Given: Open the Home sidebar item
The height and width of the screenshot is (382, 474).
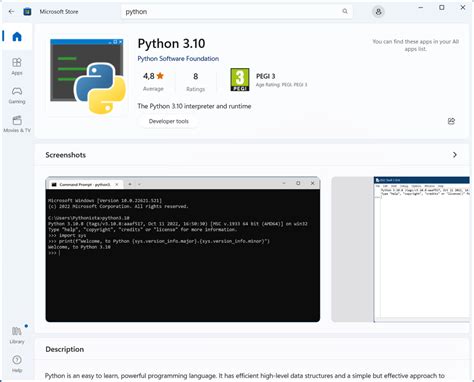Looking at the screenshot, I should point(17,36).
